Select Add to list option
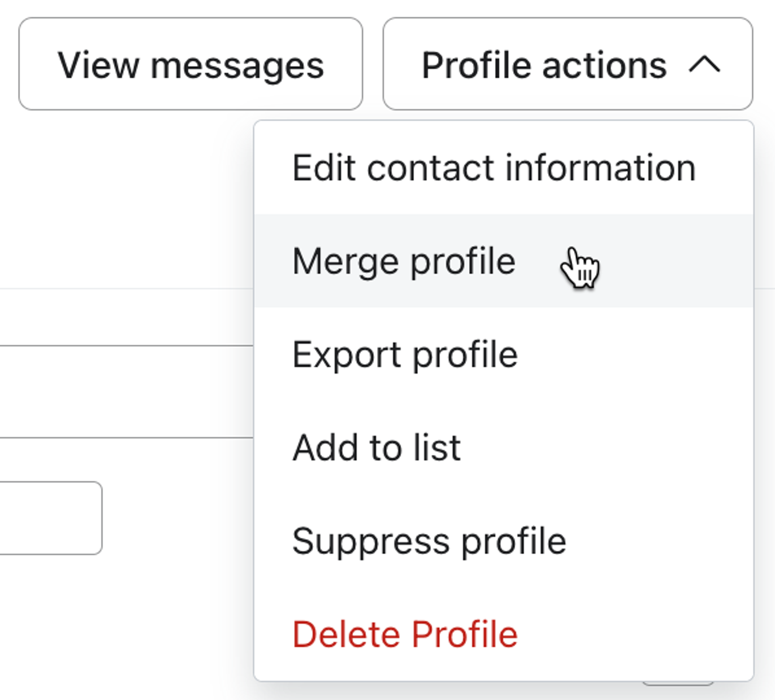 (x=504, y=447)
